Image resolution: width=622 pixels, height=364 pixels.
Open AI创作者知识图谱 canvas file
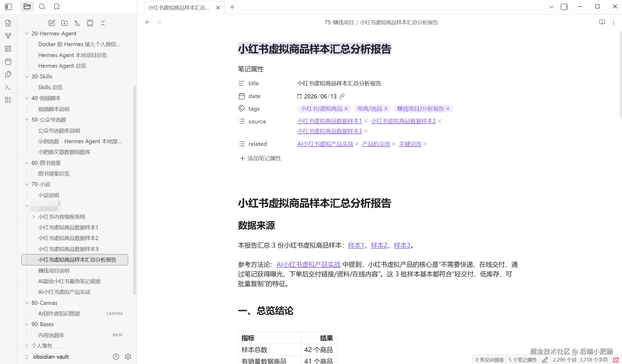pyautogui.click(x=59, y=314)
